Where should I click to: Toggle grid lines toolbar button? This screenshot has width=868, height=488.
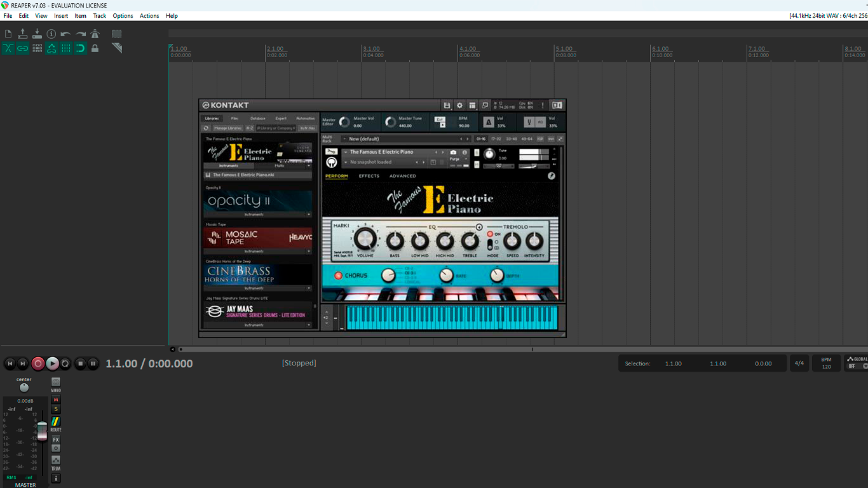(66, 48)
